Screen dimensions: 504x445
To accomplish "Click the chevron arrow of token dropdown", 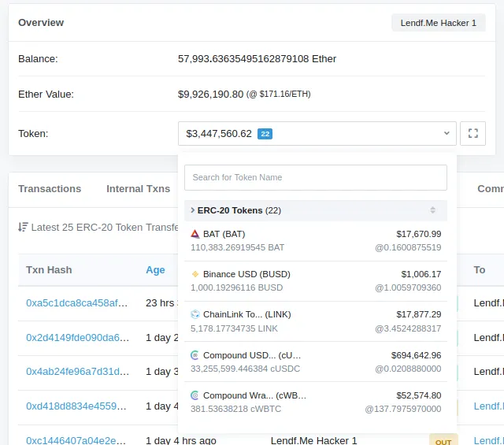I will 447,133.
